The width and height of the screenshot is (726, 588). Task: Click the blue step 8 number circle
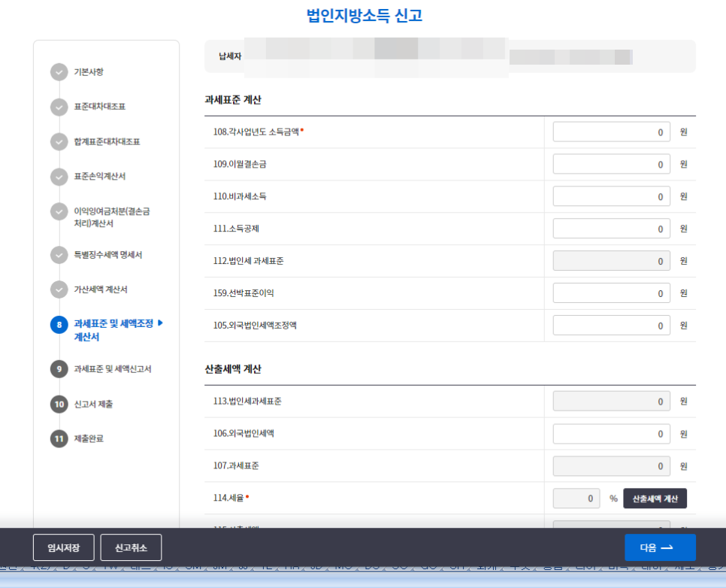59,324
